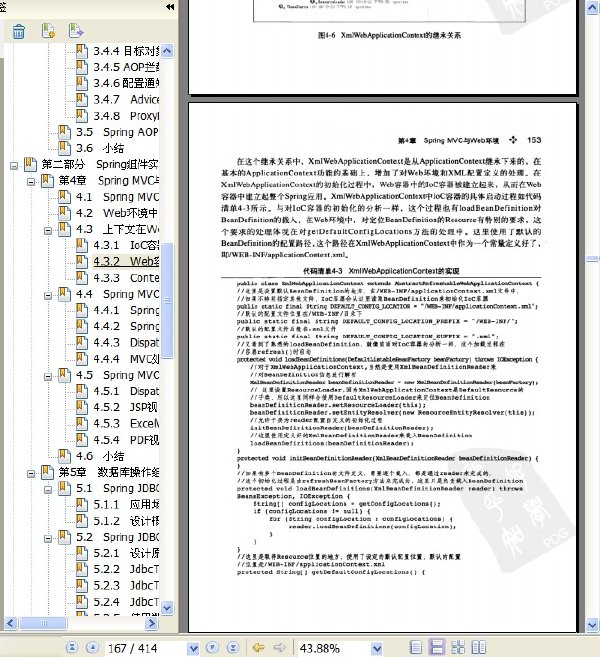This screenshot has width=600, height=657.
Task: Switch to continuous facing layout
Action: (x=458, y=647)
